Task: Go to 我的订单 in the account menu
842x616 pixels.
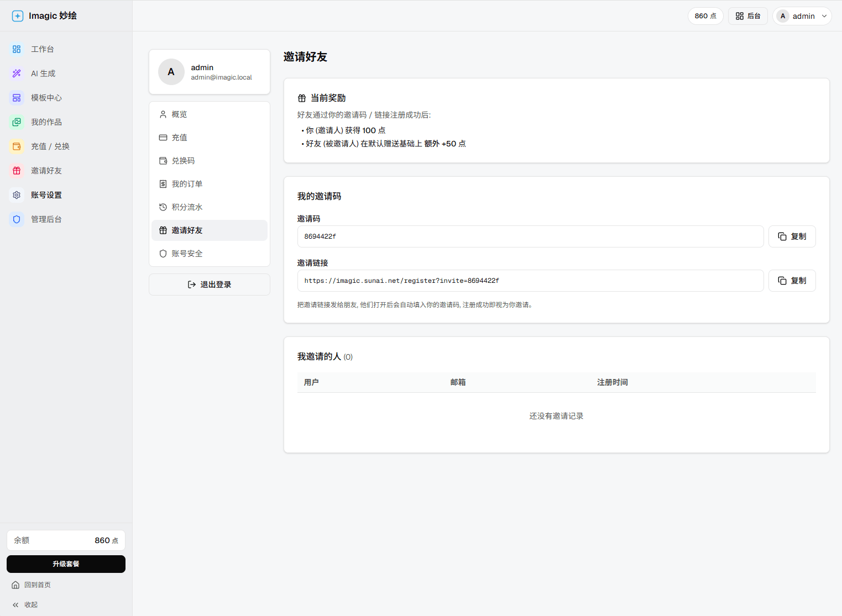Action: (x=210, y=184)
